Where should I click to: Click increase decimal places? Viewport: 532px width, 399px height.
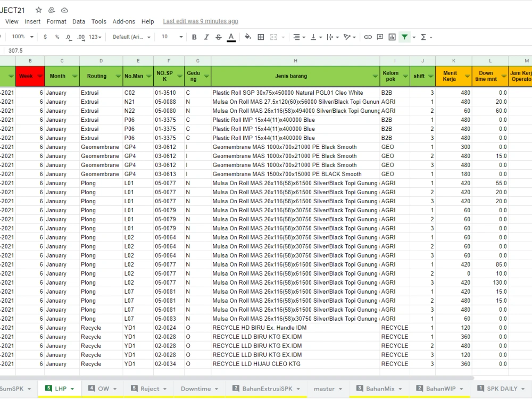81,37
